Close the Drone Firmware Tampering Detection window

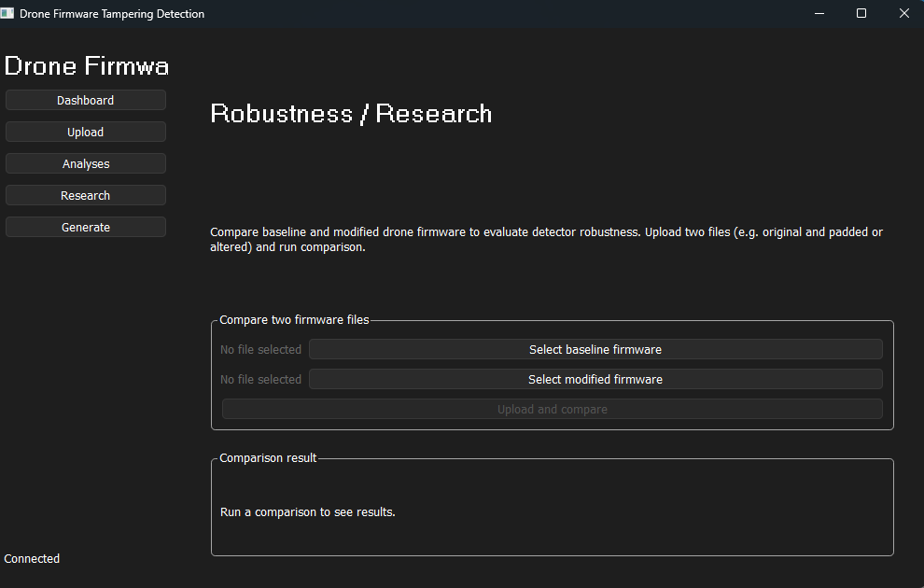click(903, 13)
